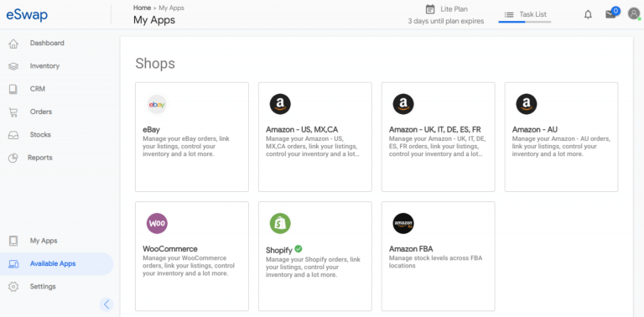This screenshot has width=644, height=317.
Task: Click the My Apps breadcrumb
Action: [x=171, y=8]
